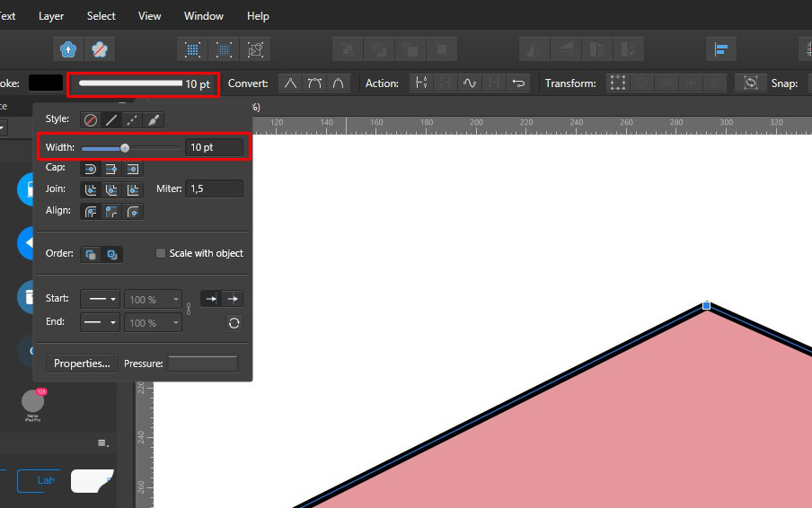Click the blue synchronise defaults flower icon
The width and height of the screenshot is (812, 508).
(68, 49)
